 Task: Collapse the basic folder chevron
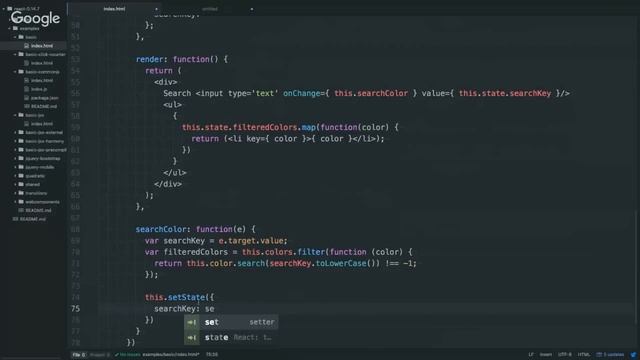pyautogui.click(x=15, y=37)
